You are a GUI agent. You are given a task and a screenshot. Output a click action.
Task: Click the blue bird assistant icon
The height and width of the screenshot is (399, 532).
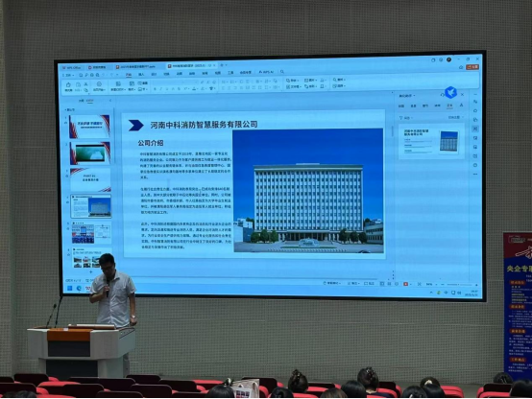(450, 92)
